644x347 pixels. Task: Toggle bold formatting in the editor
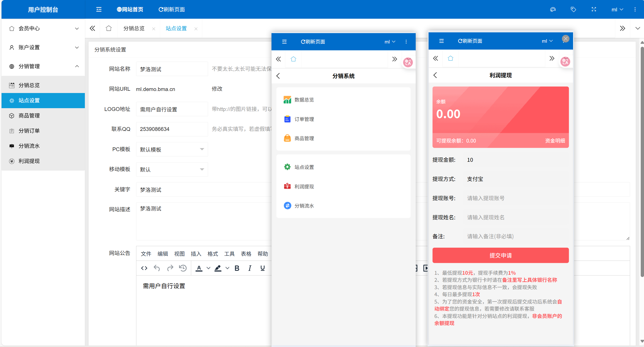237,268
